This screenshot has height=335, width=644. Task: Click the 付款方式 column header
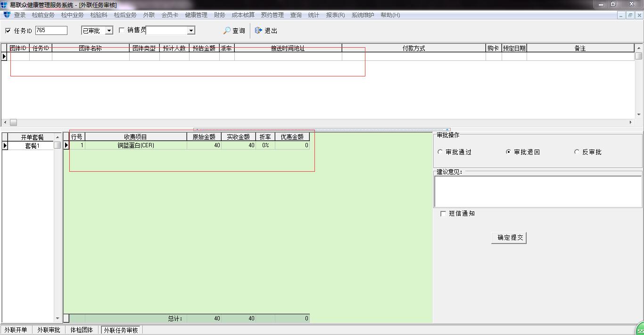[414, 48]
